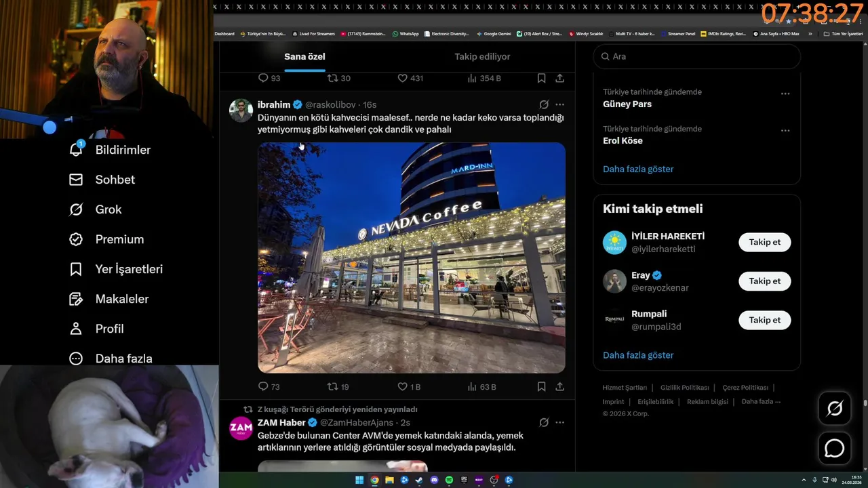Viewport: 868px width, 488px height.
Task: Open Hizmet Şartları footer link
Action: 625,388
